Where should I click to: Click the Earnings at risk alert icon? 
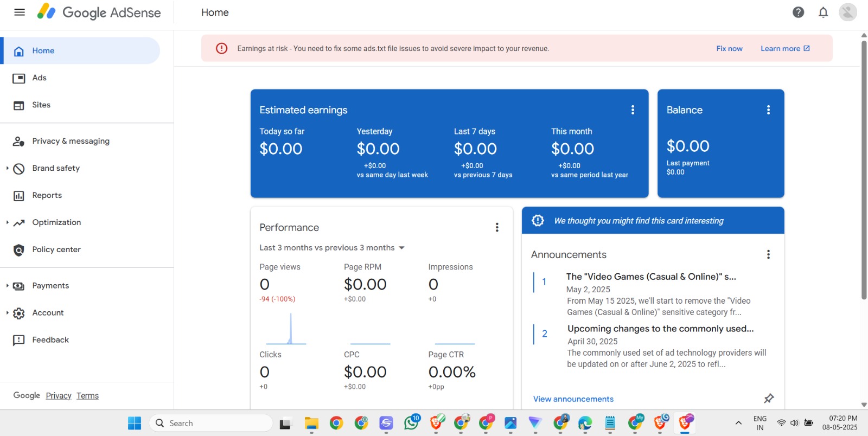pos(222,48)
